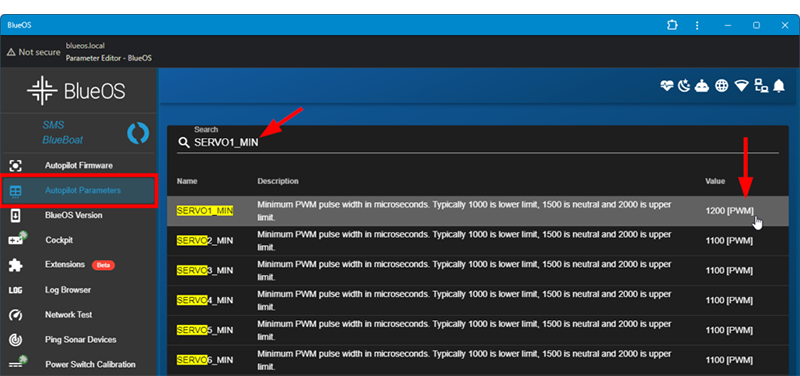
Task: Toggle the night mode moon icon
Action: 684,86
